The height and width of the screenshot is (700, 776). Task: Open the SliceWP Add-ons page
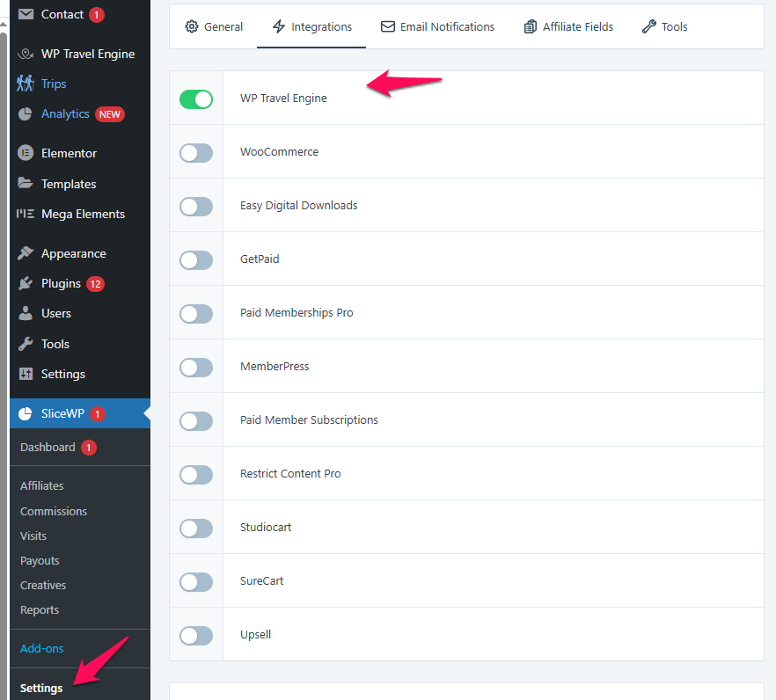click(41, 648)
